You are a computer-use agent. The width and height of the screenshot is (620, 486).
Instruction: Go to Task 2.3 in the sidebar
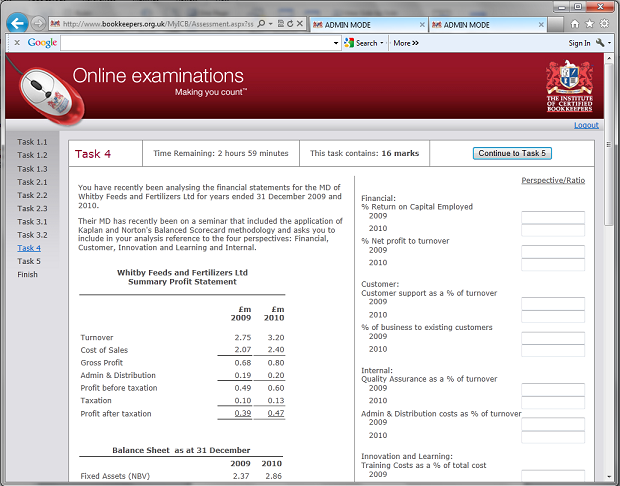point(32,208)
